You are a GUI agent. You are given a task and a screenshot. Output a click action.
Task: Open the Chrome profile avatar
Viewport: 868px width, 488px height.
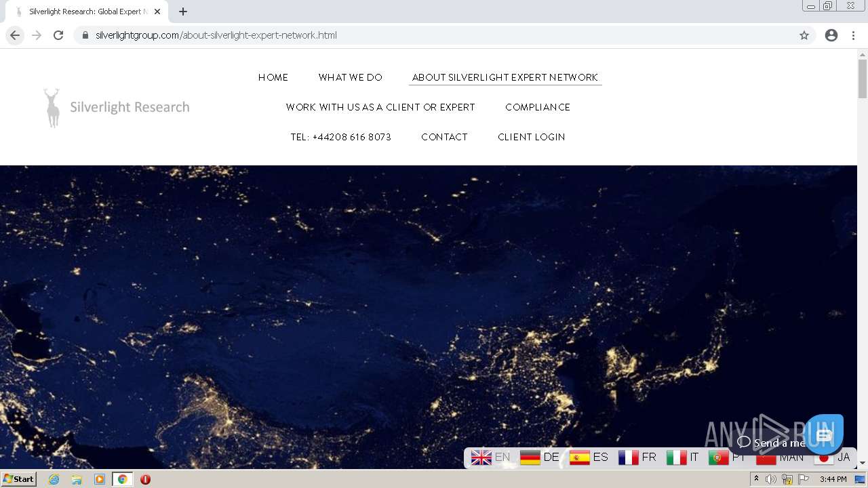(831, 35)
